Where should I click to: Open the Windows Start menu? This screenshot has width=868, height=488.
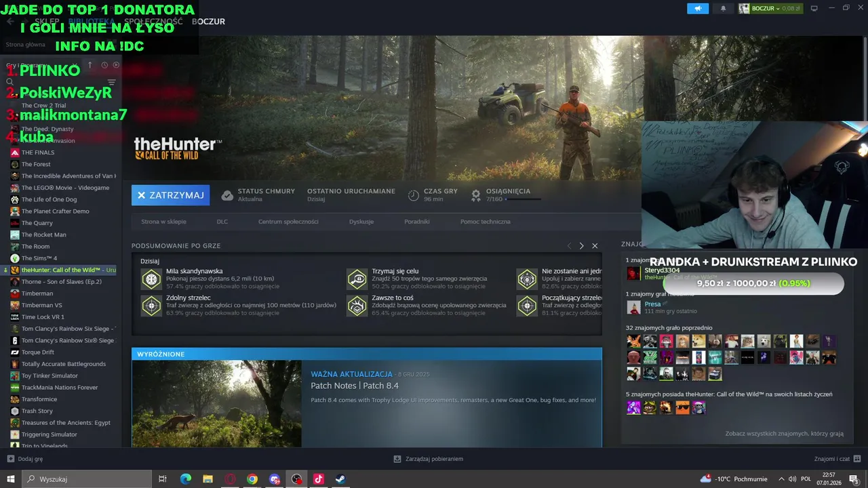click(11, 479)
